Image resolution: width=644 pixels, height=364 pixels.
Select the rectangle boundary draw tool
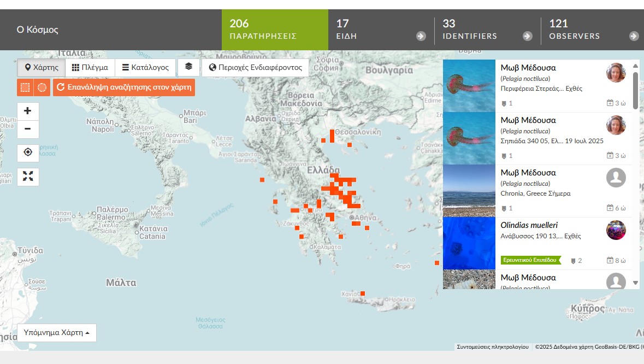(25, 87)
